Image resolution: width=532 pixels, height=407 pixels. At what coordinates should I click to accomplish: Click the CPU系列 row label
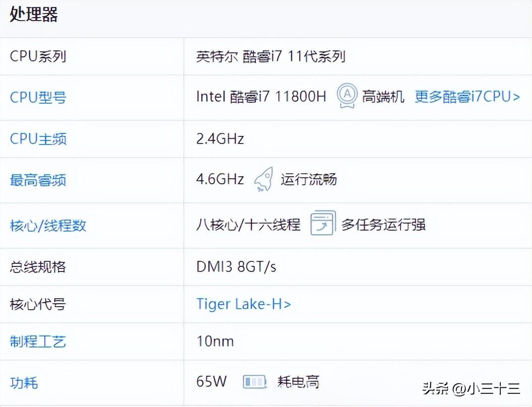[x=38, y=56]
